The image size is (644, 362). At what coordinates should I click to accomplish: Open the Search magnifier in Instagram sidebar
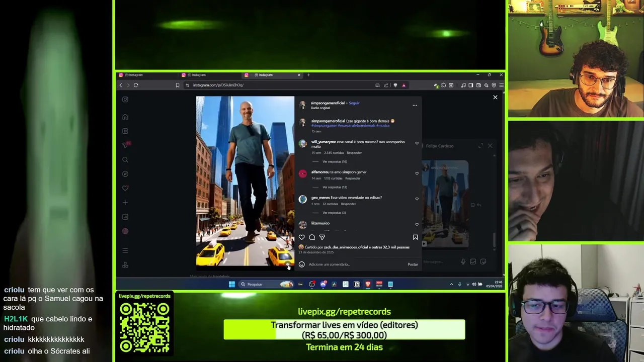[125, 160]
